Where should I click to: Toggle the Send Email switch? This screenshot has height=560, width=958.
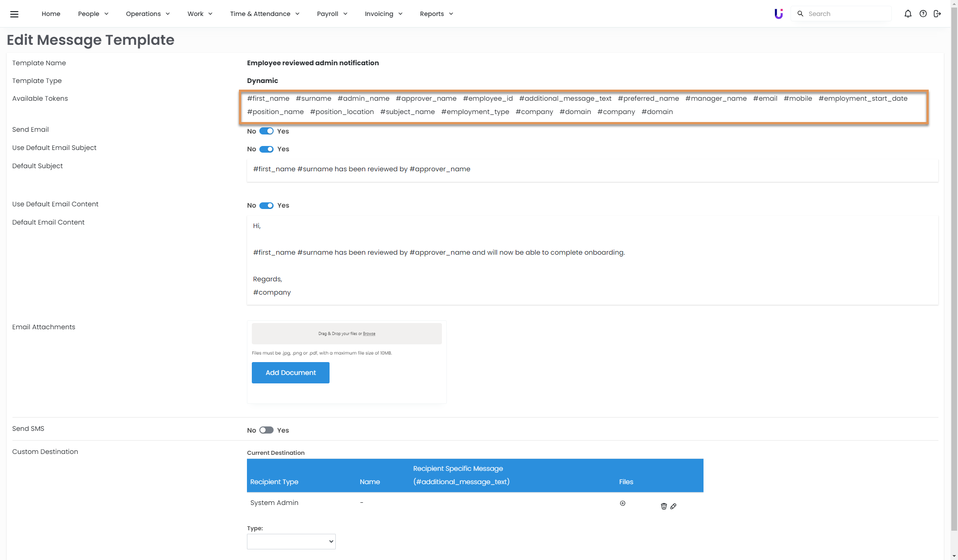pyautogui.click(x=266, y=131)
